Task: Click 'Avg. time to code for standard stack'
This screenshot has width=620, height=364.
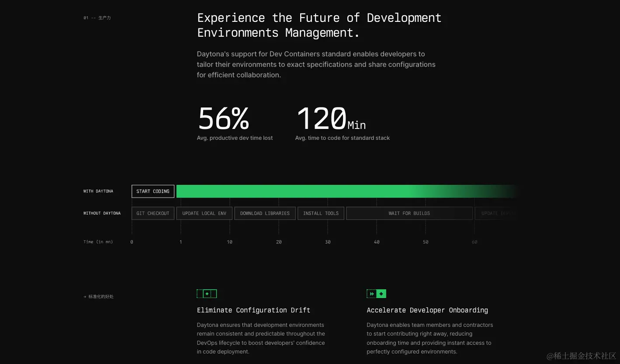Action: click(342, 138)
